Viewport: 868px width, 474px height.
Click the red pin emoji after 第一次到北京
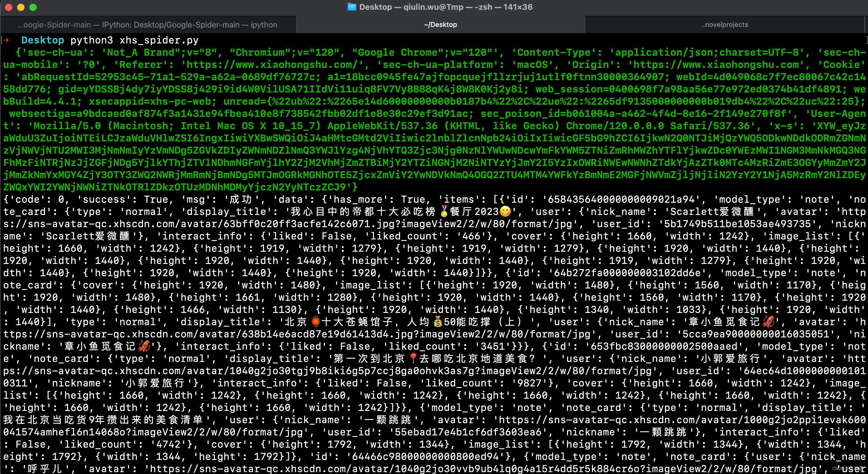pyautogui.click(x=413, y=358)
